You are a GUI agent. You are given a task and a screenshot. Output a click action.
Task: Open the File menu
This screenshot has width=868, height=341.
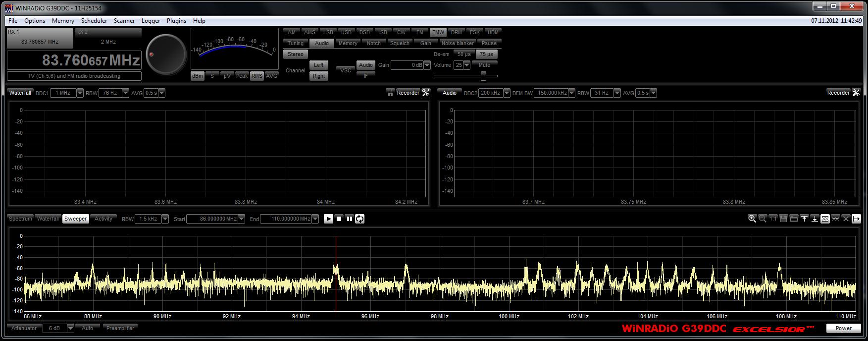click(x=13, y=21)
